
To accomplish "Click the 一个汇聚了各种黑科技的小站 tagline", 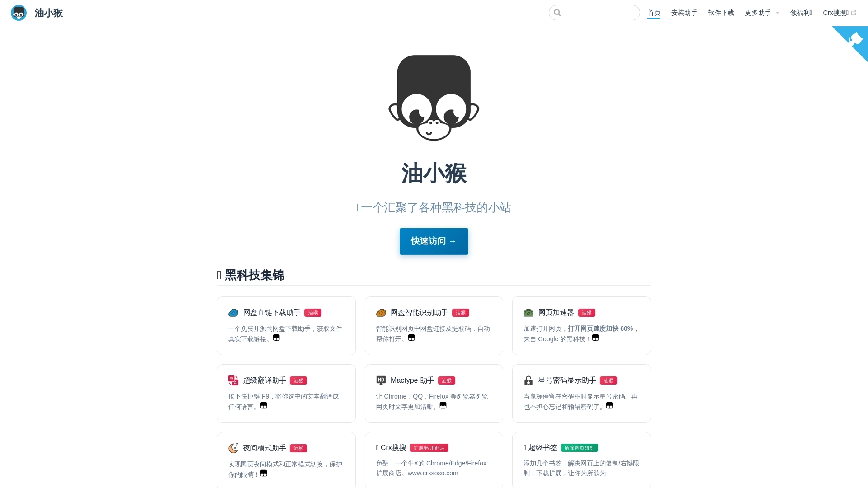I will pos(434,208).
